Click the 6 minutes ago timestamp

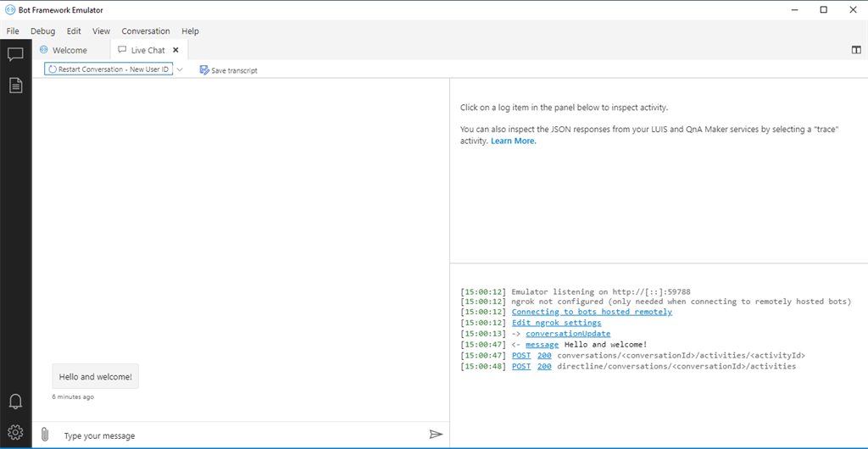point(73,397)
